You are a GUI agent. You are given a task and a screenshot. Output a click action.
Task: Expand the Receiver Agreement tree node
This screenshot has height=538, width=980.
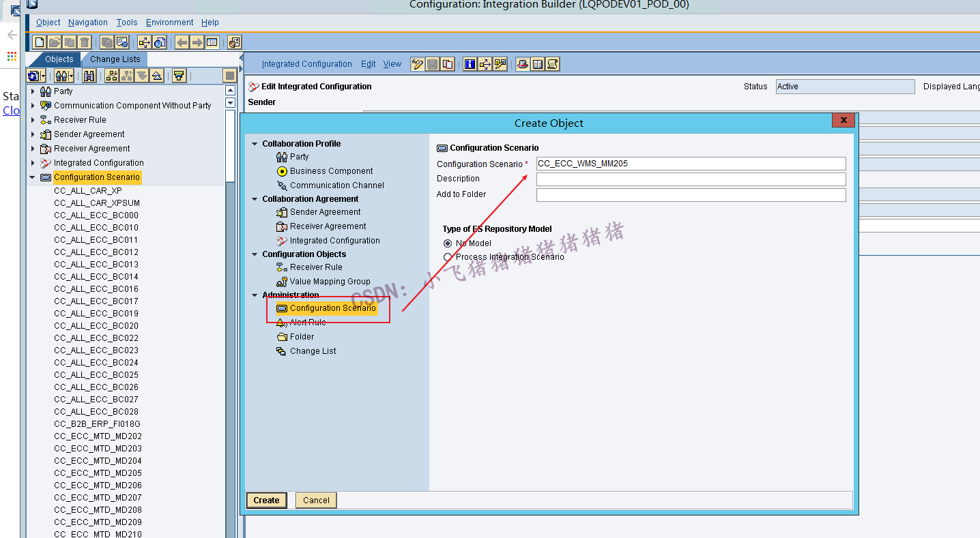(33, 148)
